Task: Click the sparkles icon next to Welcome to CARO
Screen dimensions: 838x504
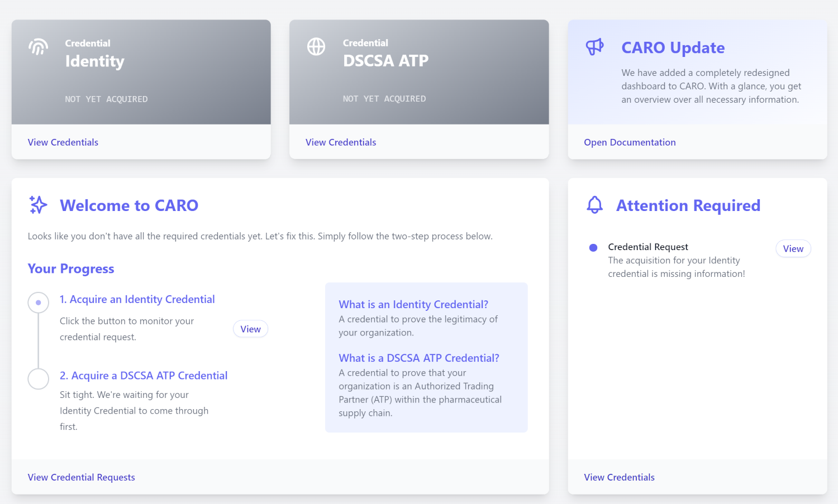Action: 38,205
